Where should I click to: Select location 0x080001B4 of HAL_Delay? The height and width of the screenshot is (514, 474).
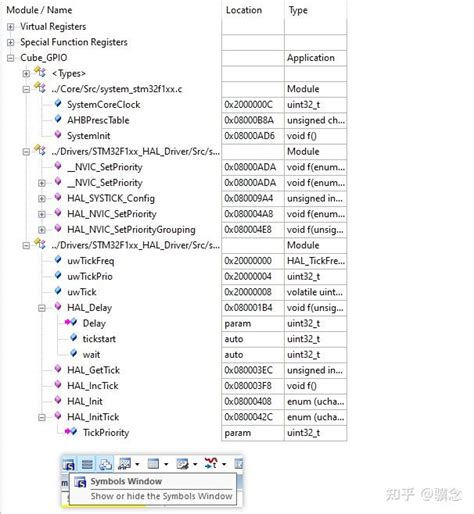[x=248, y=308]
